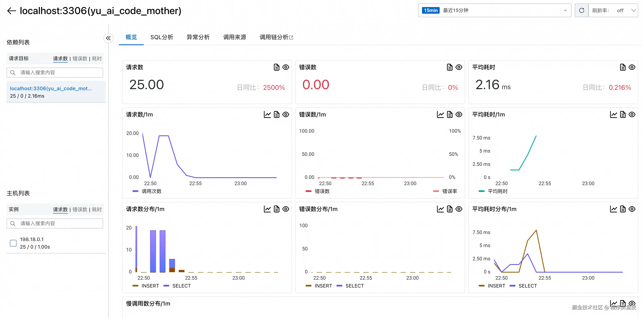Click document icon on 错误数 card
644x318 pixels.
pyautogui.click(x=450, y=67)
